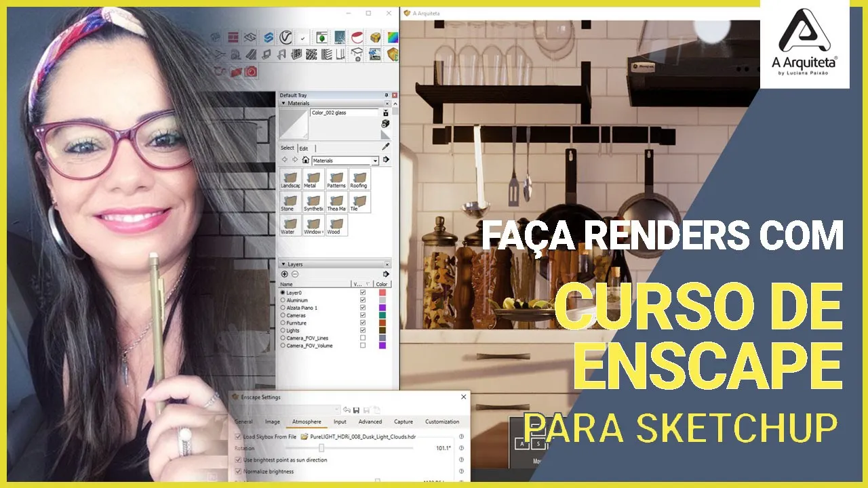Click the red camera toolbar icon
Screen dimensions: 868x488
coord(251,70)
